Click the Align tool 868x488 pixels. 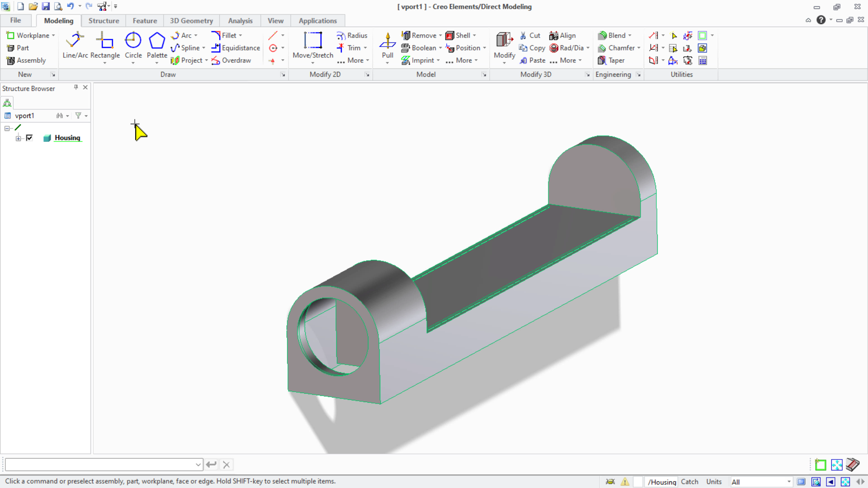coord(562,35)
